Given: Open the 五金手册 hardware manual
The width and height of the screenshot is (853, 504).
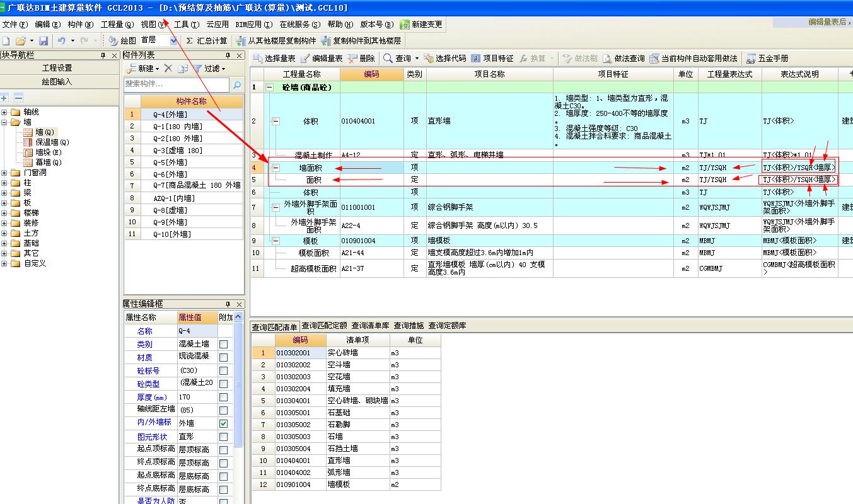Looking at the screenshot, I should click(x=767, y=58).
